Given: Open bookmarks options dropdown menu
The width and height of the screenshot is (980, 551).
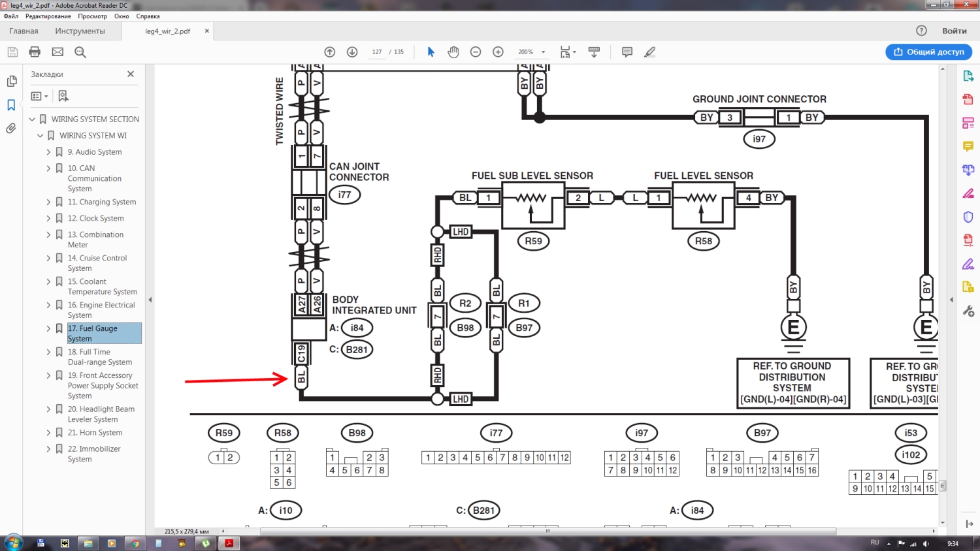Looking at the screenshot, I should (40, 96).
